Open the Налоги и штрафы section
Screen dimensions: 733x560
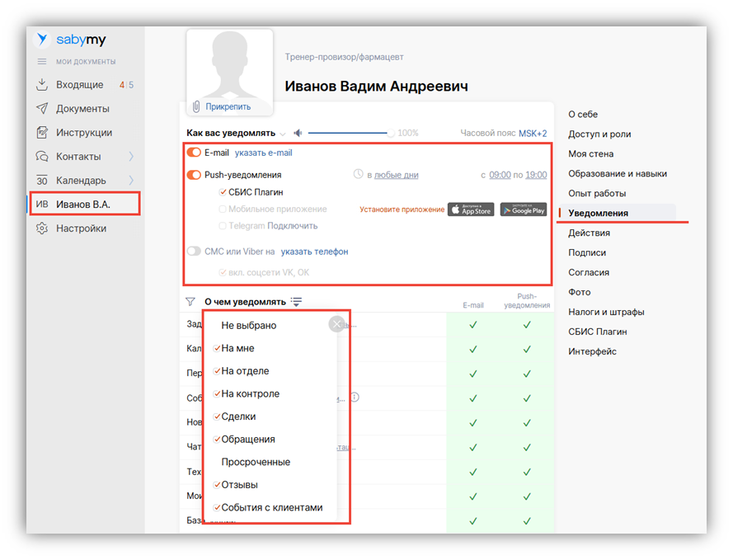(x=606, y=312)
